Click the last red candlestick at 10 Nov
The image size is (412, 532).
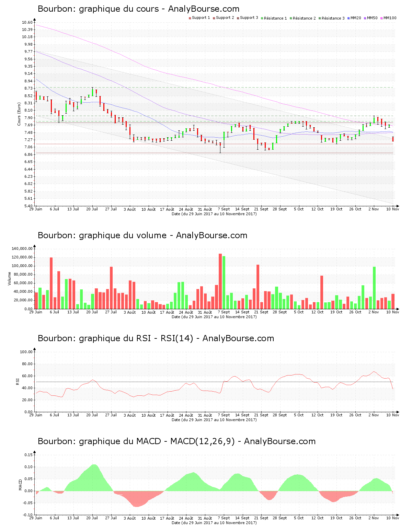click(393, 139)
